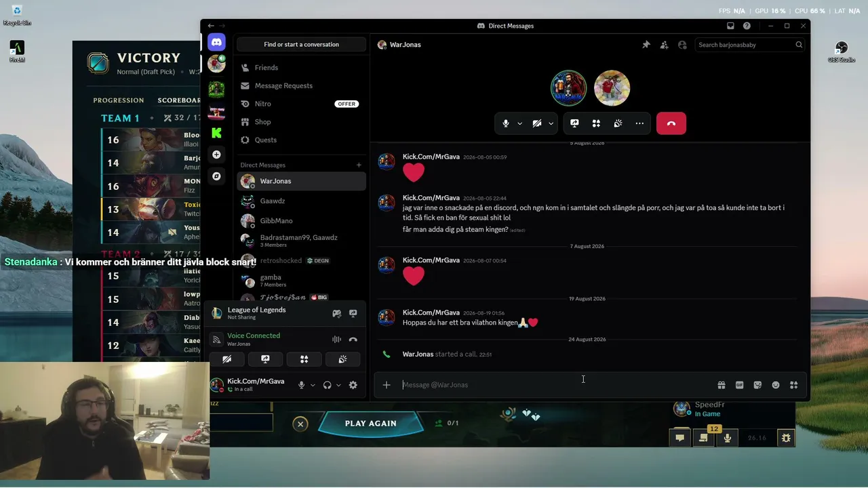Click Find or start a conversation

click(301, 45)
